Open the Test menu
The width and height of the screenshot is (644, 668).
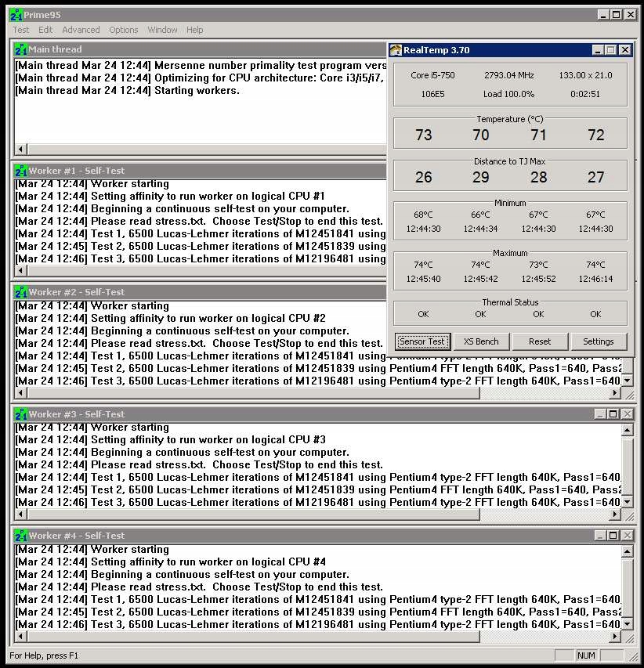coord(21,30)
